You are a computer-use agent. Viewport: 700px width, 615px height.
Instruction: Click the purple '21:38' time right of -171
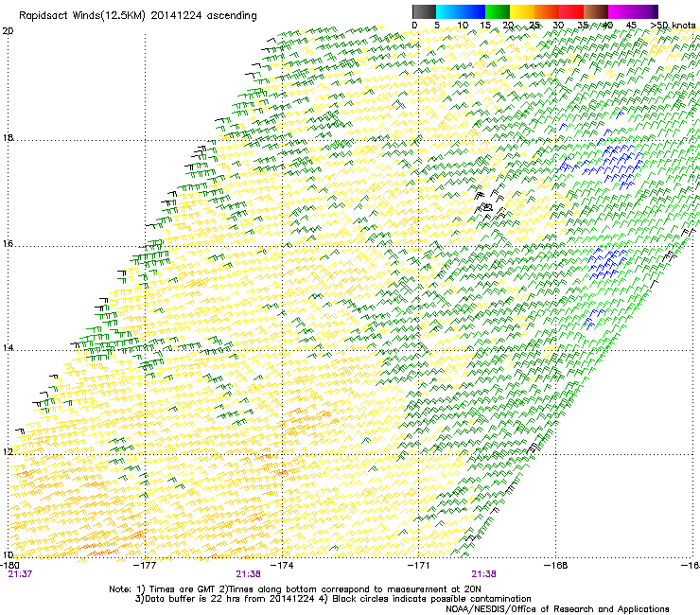484,574
